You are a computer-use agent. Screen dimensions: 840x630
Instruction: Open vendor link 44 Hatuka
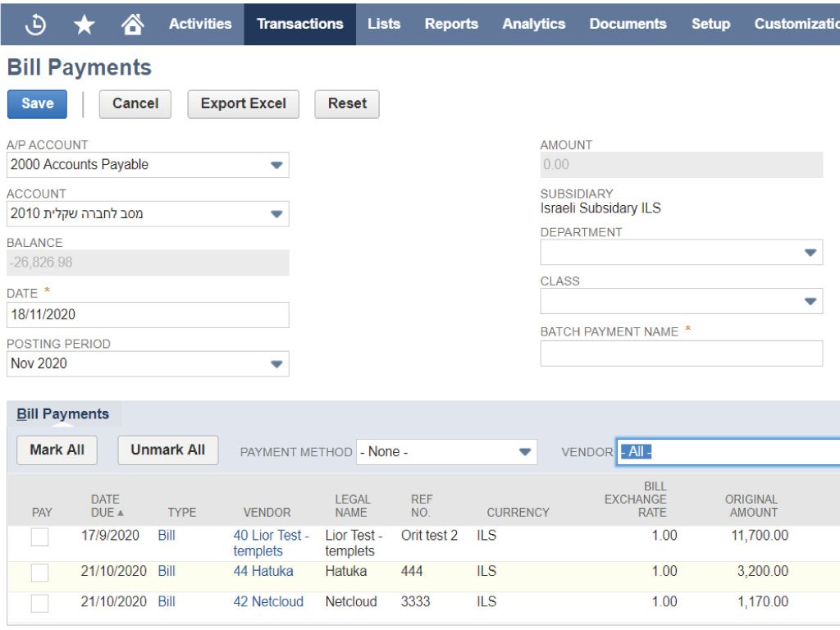coord(263,572)
